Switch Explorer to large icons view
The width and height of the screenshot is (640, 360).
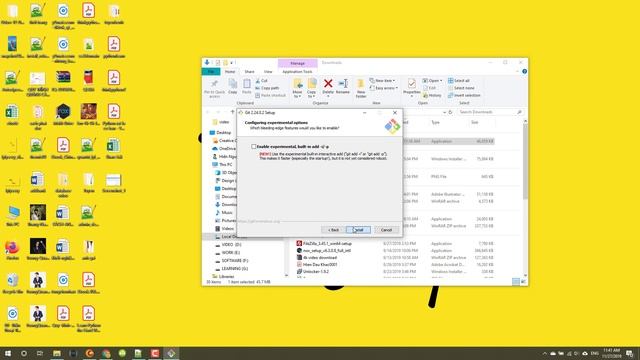point(523,282)
